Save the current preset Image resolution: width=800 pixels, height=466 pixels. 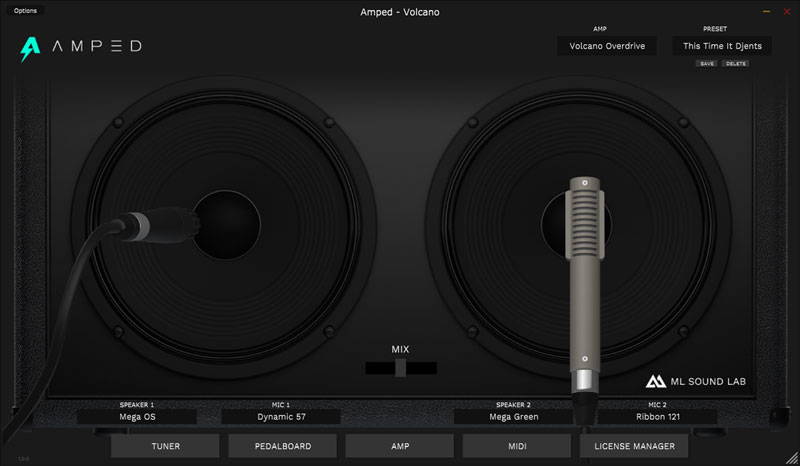707,64
